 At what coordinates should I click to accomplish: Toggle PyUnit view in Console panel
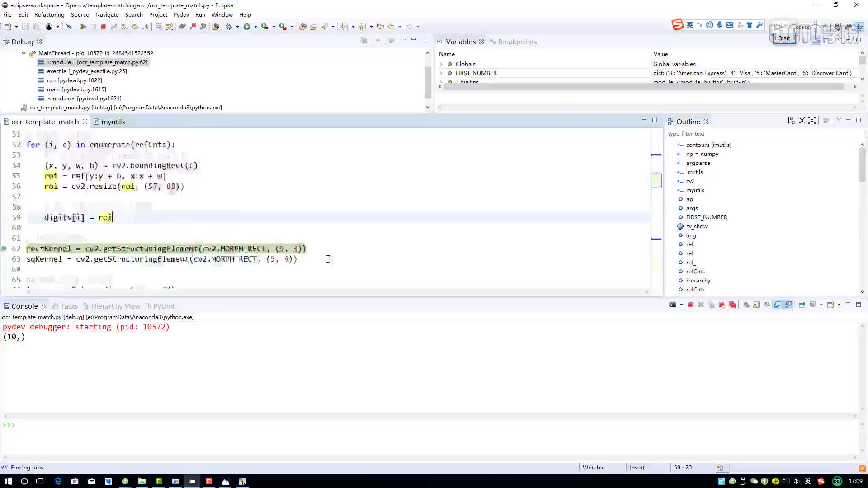164,305
